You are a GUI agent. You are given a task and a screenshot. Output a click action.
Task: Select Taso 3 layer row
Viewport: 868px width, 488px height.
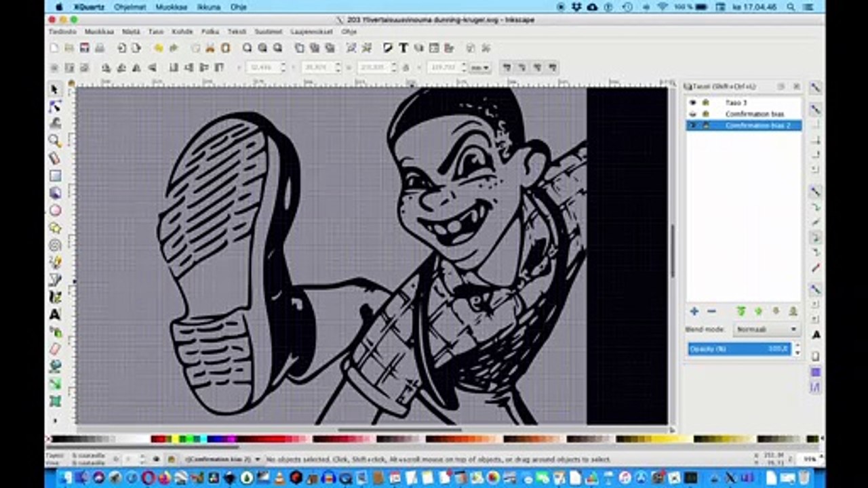[x=744, y=102]
